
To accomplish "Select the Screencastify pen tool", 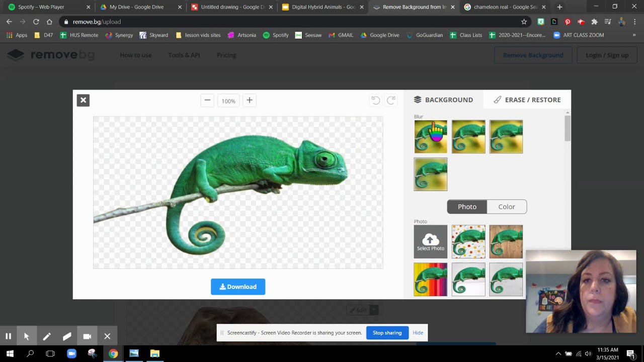I will tap(47, 336).
